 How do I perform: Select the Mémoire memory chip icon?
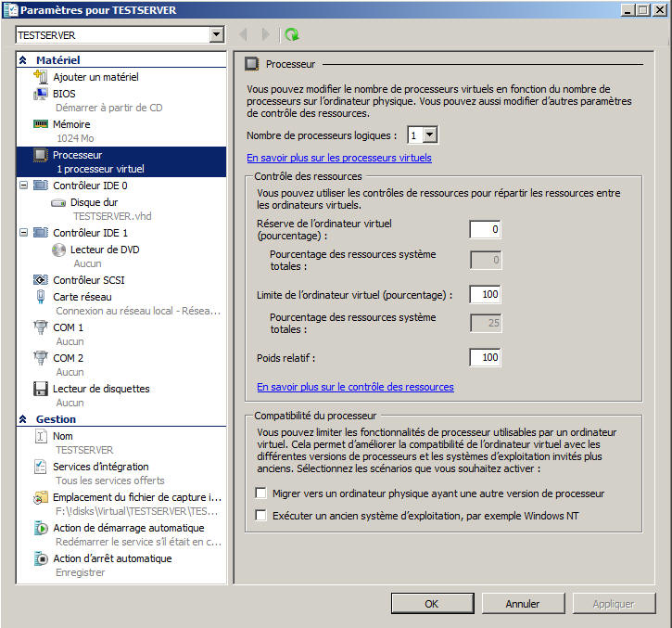pos(41,123)
